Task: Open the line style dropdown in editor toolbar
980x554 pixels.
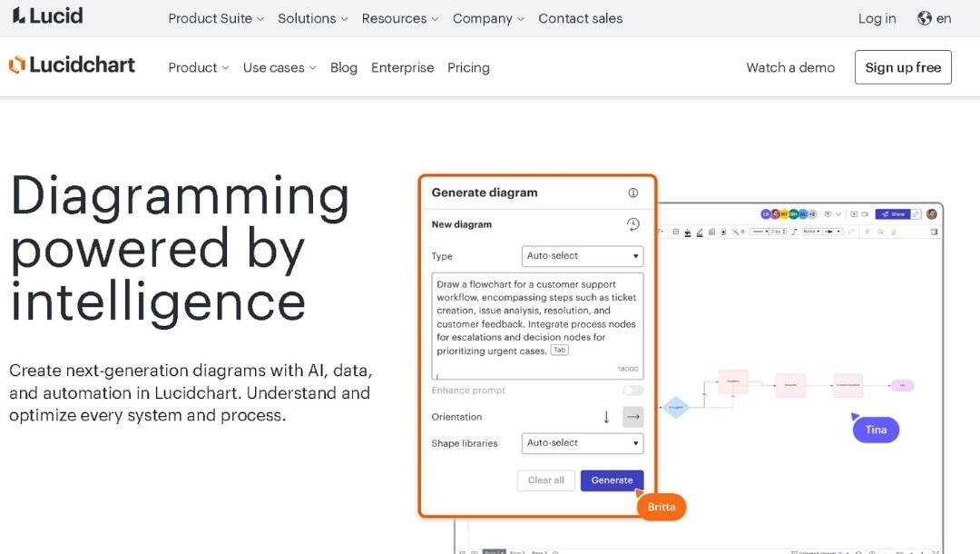Action: [759, 232]
